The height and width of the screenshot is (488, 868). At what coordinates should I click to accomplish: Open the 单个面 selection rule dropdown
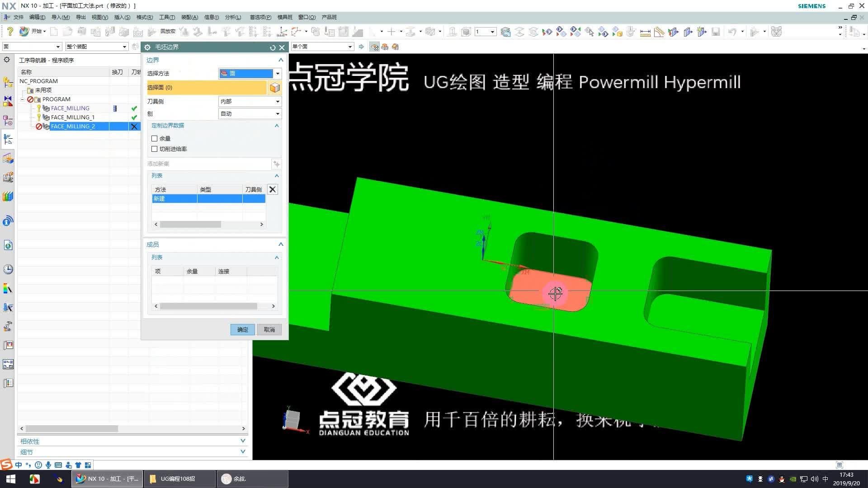(322, 47)
